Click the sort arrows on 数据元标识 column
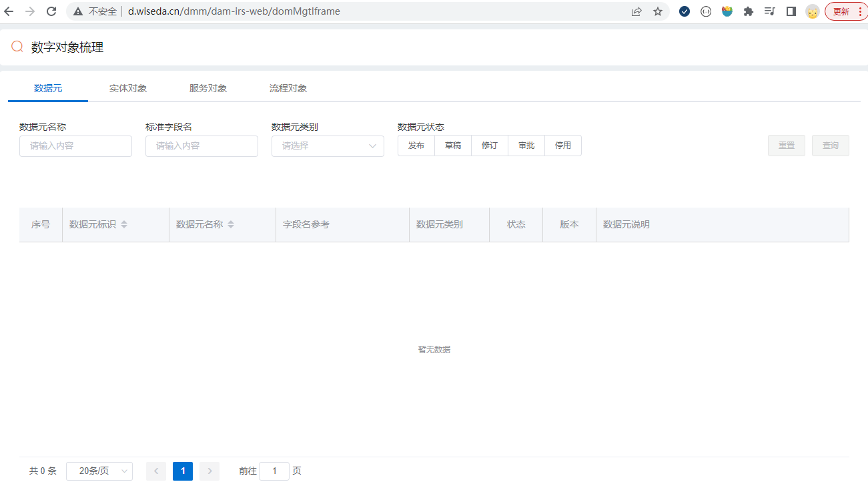Viewport: 868px width, 488px height. (124, 224)
